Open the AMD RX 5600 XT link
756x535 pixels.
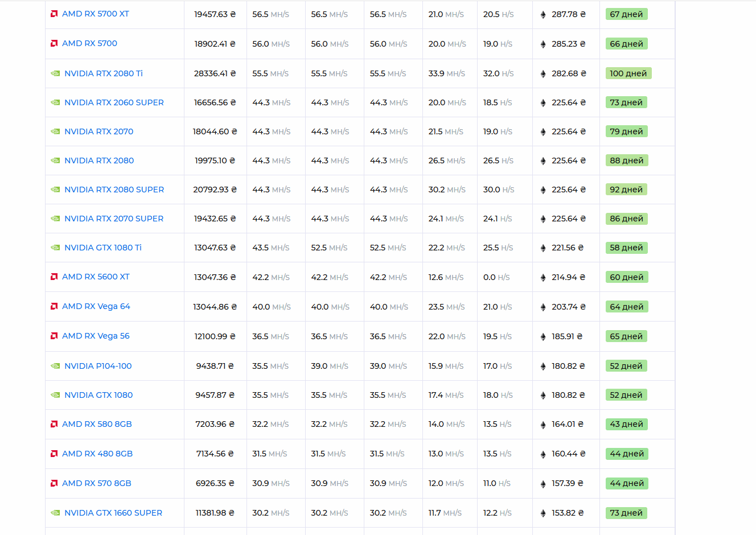pos(96,277)
